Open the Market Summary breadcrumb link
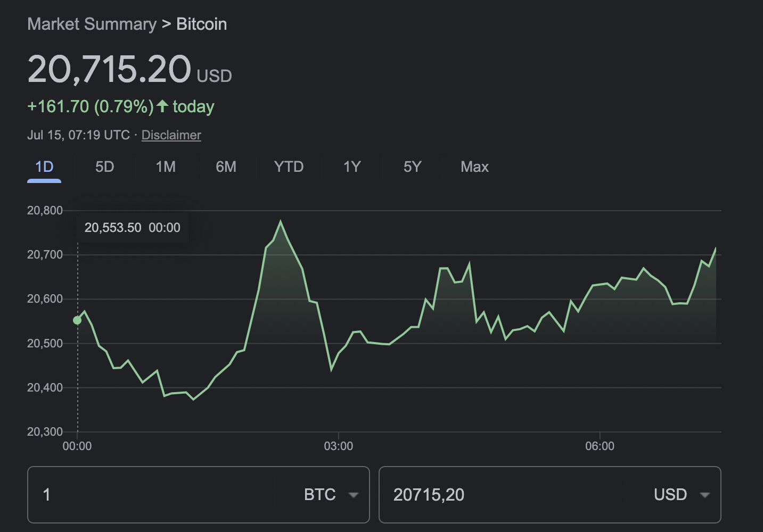763x532 pixels. click(x=92, y=24)
